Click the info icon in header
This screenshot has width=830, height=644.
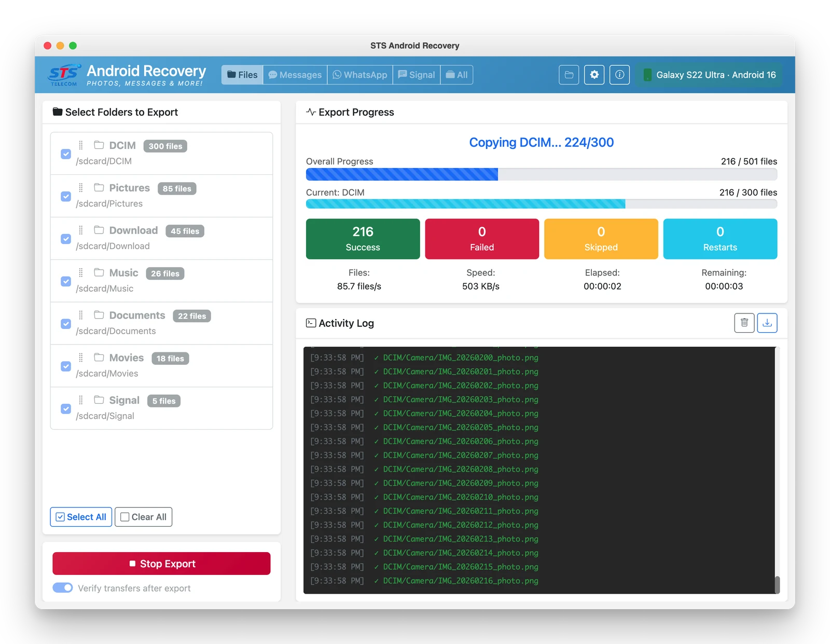tap(619, 75)
